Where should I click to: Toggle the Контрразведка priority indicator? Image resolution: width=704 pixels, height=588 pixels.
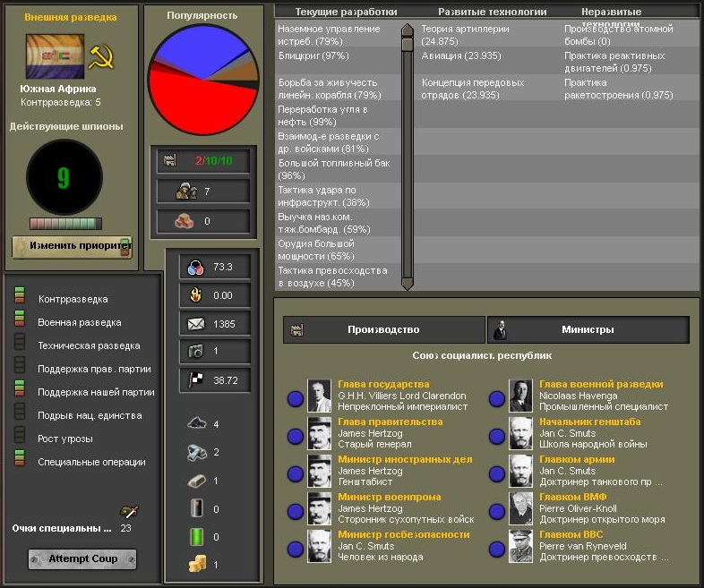20,295
